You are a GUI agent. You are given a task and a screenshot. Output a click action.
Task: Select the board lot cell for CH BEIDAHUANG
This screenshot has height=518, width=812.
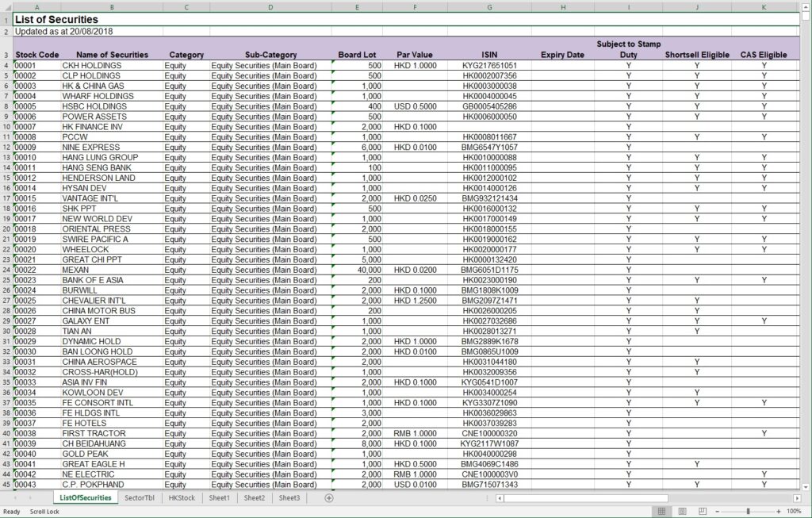click(x=357, y=443)
